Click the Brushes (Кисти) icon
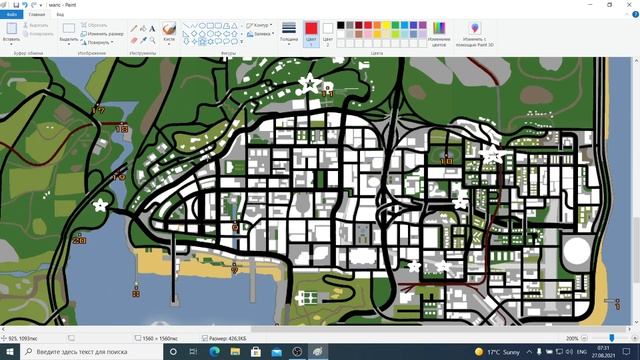 169,29
